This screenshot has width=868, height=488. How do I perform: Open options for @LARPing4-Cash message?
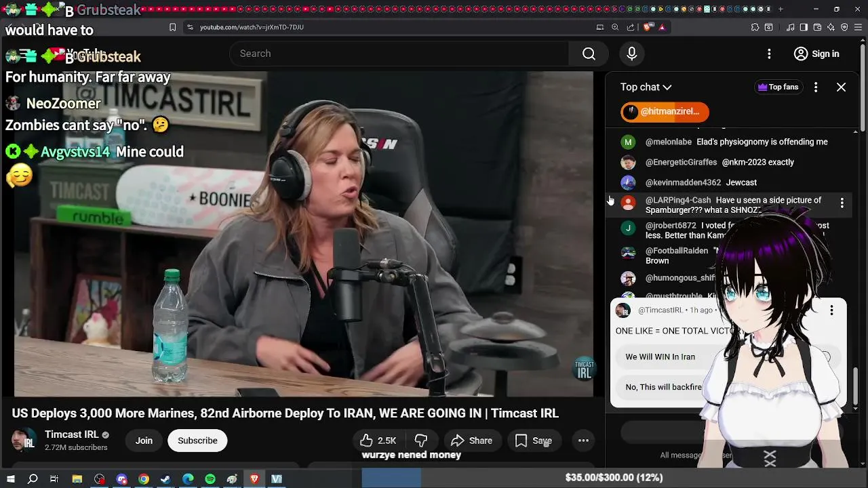tap(842, 203)
